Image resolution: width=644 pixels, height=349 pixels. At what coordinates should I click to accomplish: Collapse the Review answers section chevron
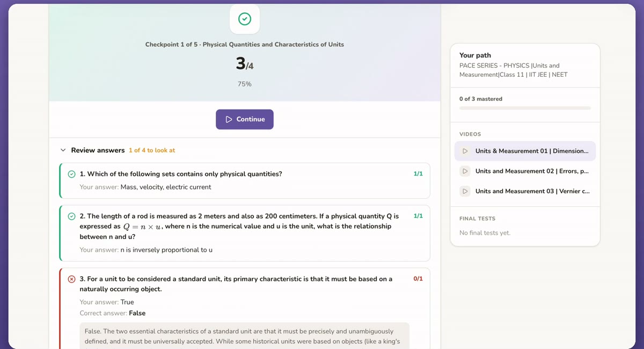point(63,150)
